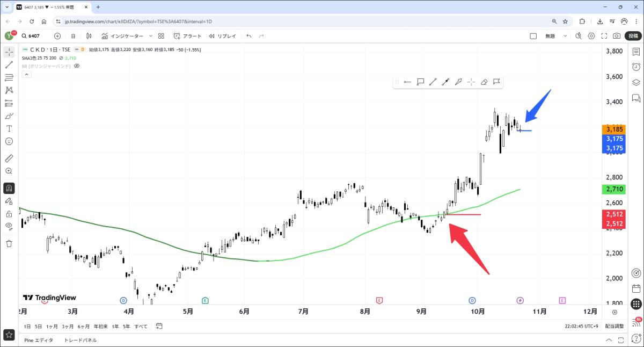The image size is (644, 347).
Task: Open the 日 interval selector
Action: [x=73, y=36]
